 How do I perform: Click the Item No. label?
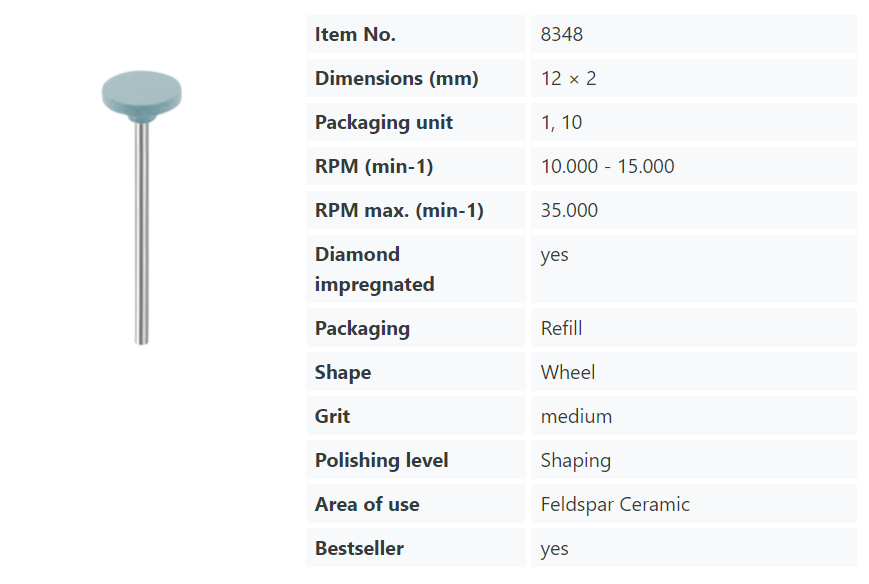[355, 34]
